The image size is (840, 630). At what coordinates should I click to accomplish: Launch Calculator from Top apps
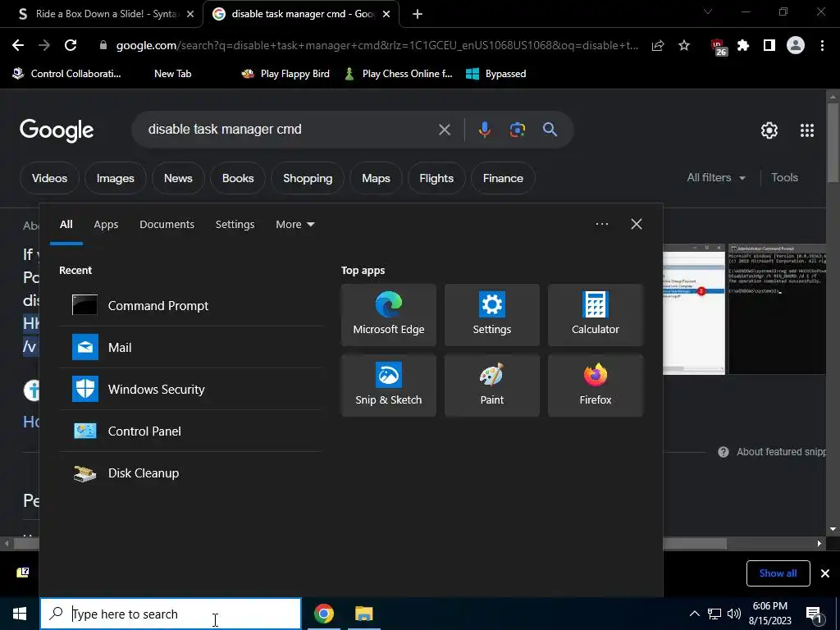(x=596, y=315)
